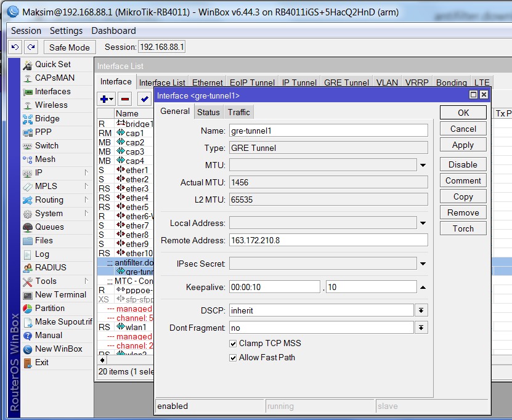Click the Redo arrow icon
The image size is (512, 420).
pyautogui.click(x=31, y=47)
